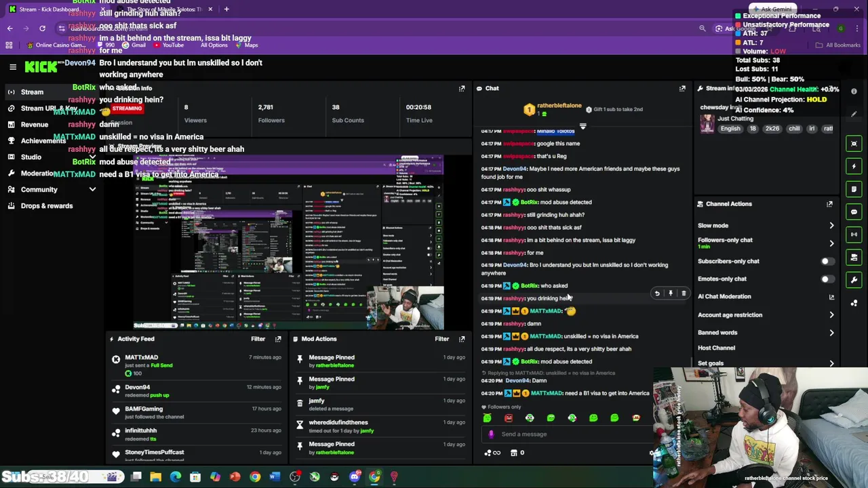This screenshot has width=868, height=488.
Task: Open YouTube bookmark in bookmarks bar
Action: (x=168, y=45)
